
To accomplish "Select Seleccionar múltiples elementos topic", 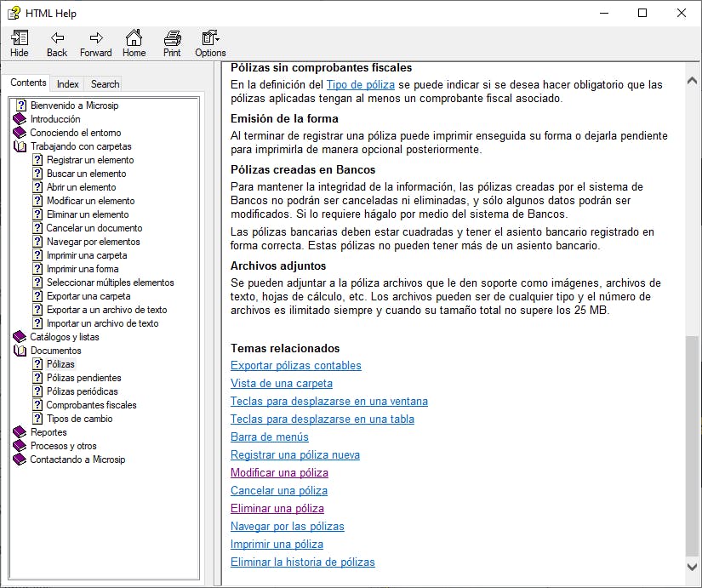I will 110,283.
